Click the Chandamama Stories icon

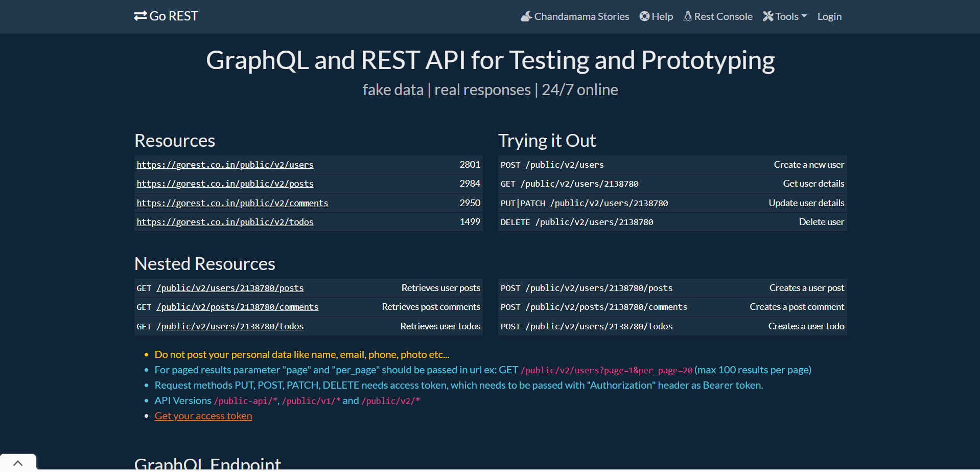(x=526, y=16)
